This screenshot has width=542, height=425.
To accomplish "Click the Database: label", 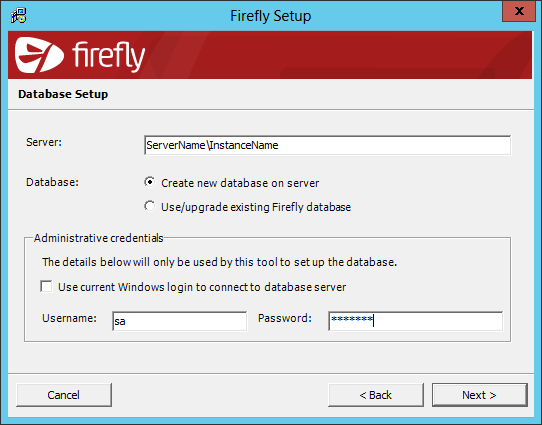I will click(53, 182).
